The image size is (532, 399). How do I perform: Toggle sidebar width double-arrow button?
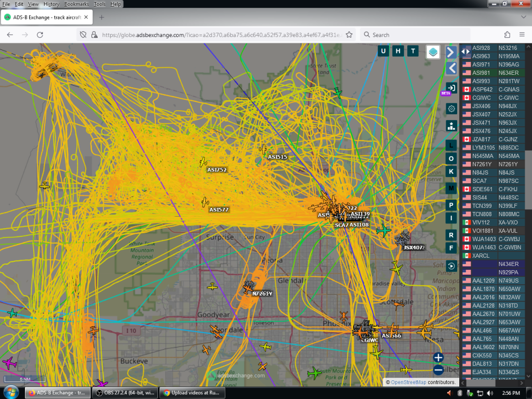pos(465,51)
